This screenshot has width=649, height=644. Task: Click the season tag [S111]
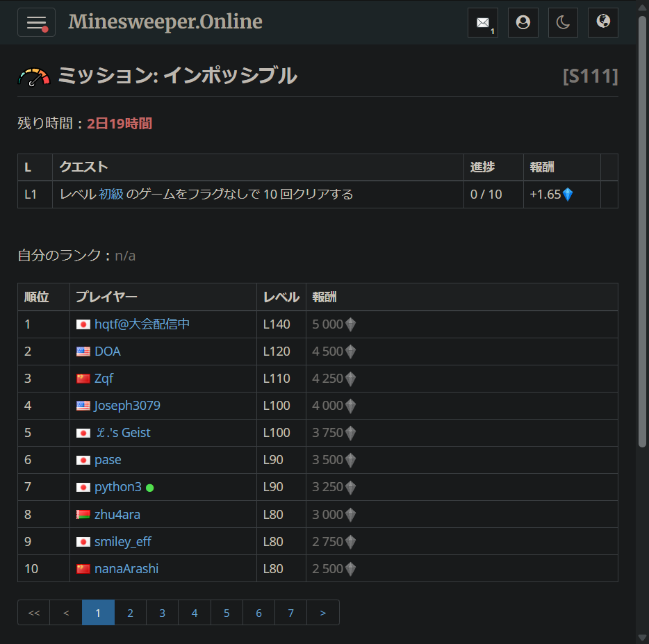590,76
